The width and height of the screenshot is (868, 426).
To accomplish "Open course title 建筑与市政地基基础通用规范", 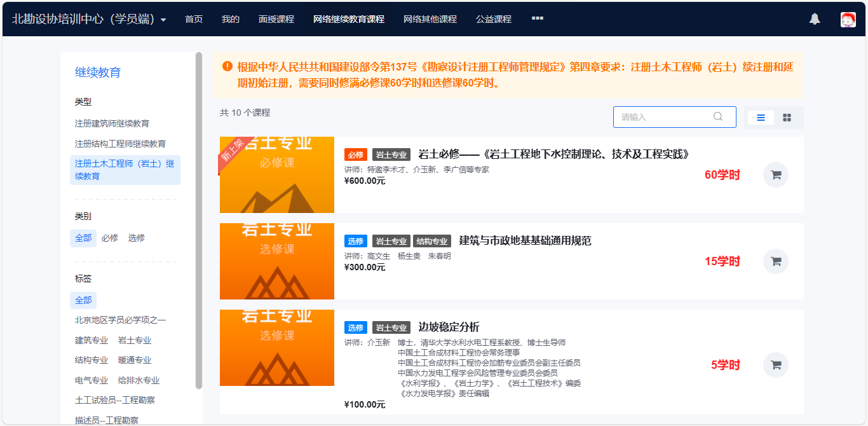I will [525, 241].
